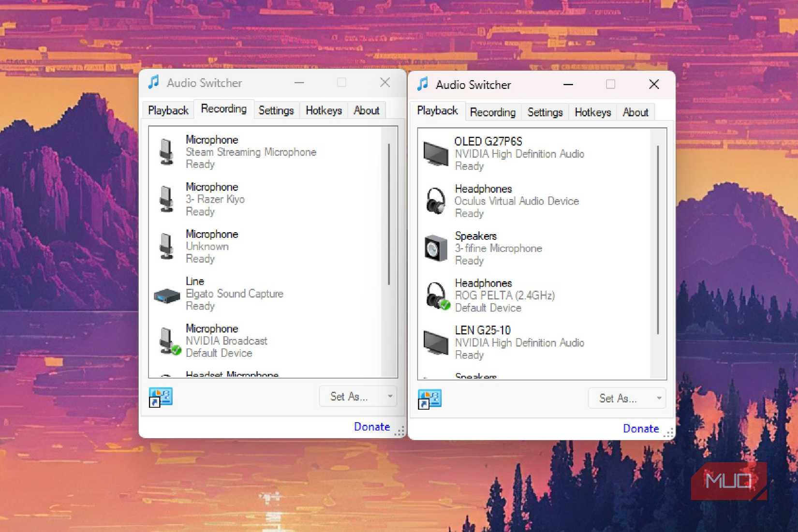Screen dimensions: 798x532
Task: Click the 3- Razer Kiyo microphone icon
Action: [167, 199]
